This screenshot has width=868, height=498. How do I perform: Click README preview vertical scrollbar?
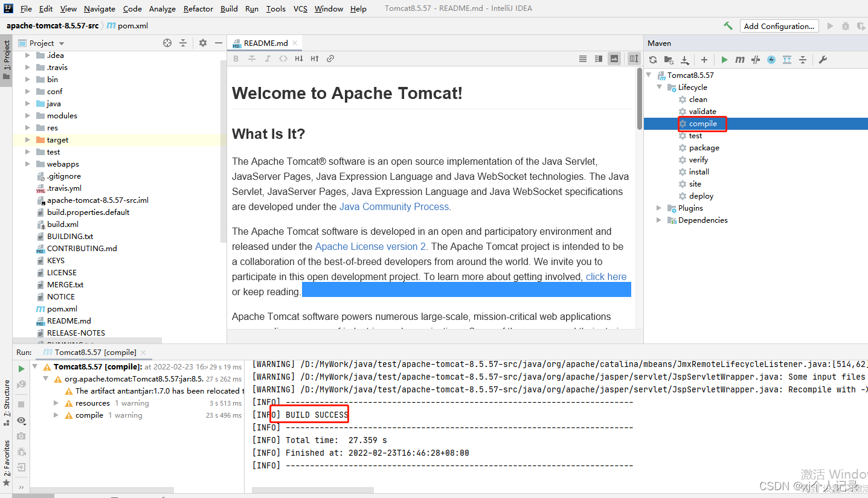pos(639,98)
